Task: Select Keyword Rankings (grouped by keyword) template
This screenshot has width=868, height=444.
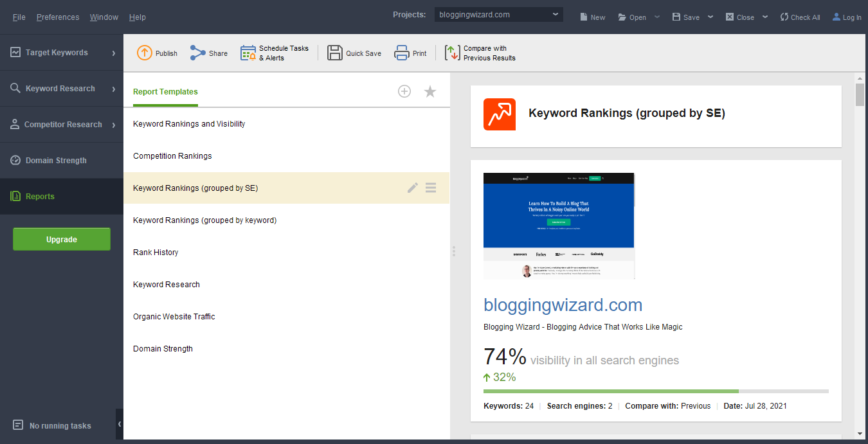Action: pyautogui.click(x=286, y=220)
